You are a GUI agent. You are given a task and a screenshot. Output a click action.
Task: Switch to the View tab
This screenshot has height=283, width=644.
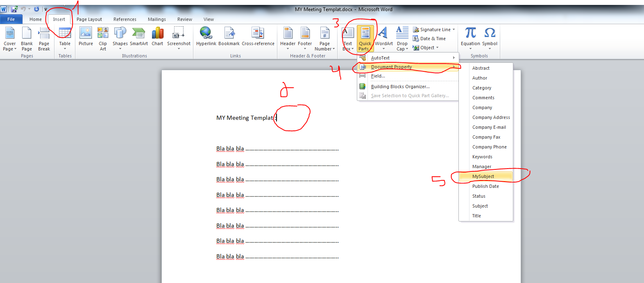coord(209,19)
